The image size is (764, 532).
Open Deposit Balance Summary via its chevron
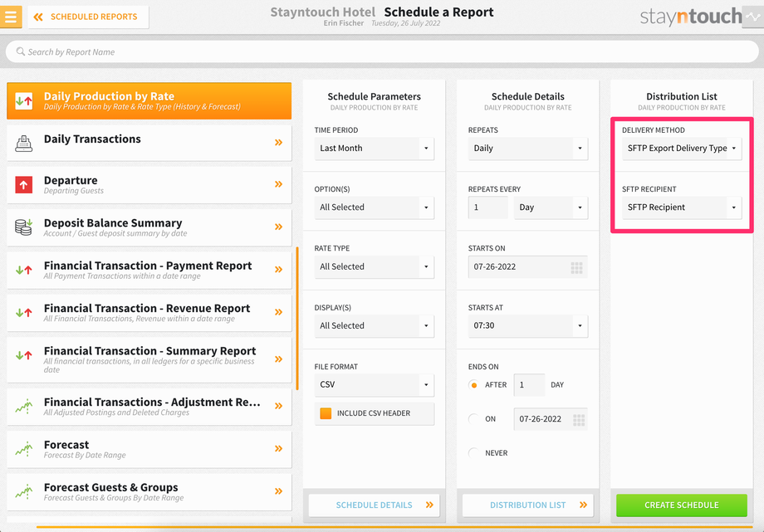click(278, 227)
